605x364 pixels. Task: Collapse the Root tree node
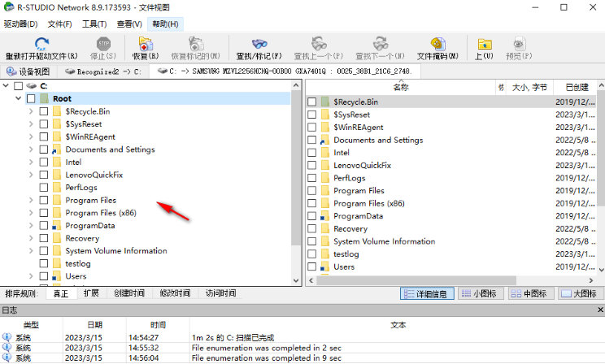[18, 98]
